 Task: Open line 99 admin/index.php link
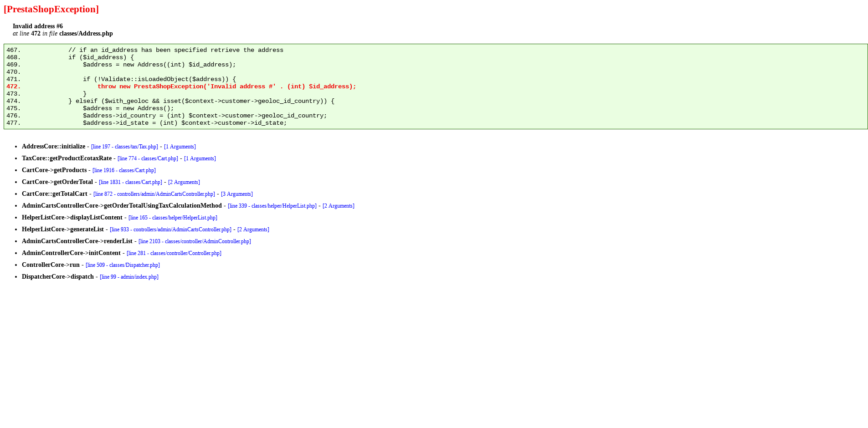click(x=129, y=277)
